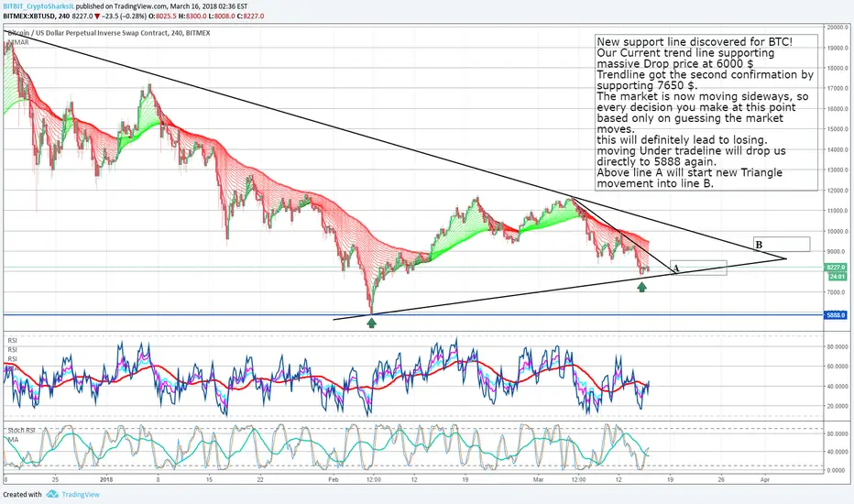Screen dimensions: 854x504
Task: Click the Stoch RSI indicator label
Action: click(x=21, y=430)
